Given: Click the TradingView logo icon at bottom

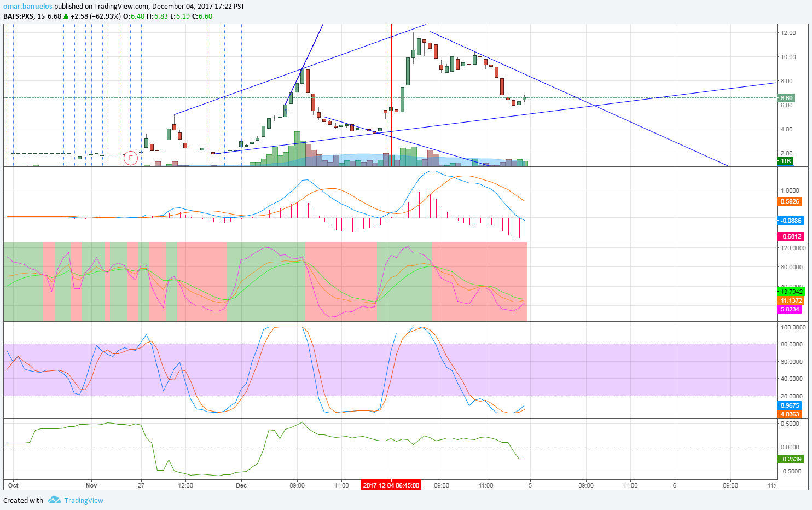Looking at the screenshot, I should point(54,500).
